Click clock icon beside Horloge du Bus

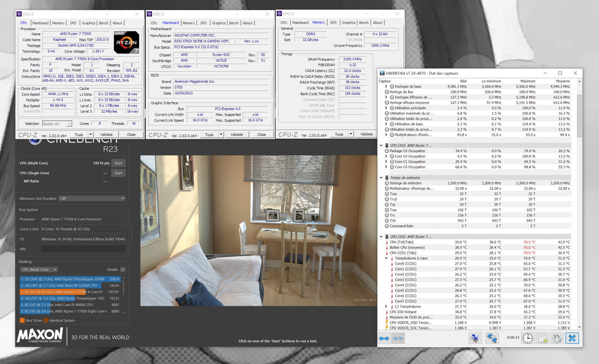point(387,92)
